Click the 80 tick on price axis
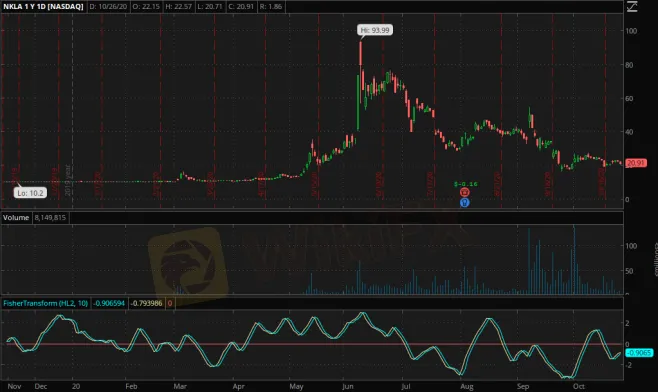Screen dimensions: 658x392 click(629, 65)
